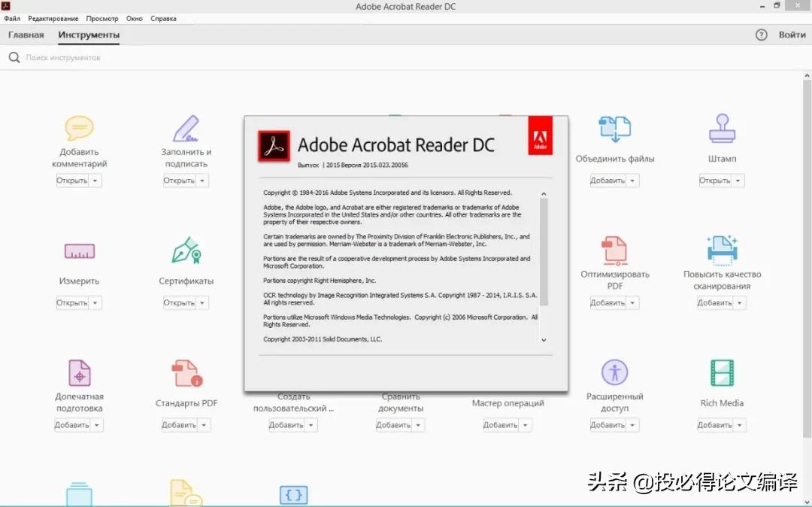Click the search magnifier icon
The width and height of the screenshot is (812, 507).
click(x=14, y=57)
